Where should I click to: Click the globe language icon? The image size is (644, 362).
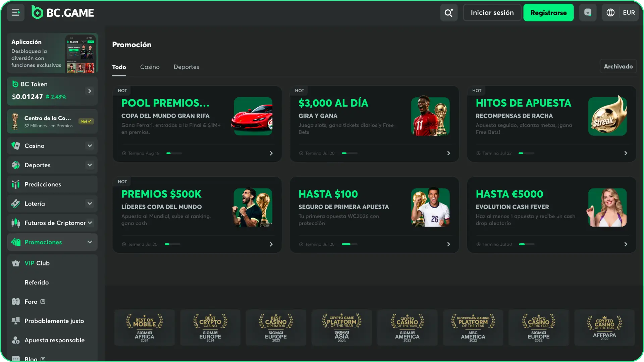610,13
